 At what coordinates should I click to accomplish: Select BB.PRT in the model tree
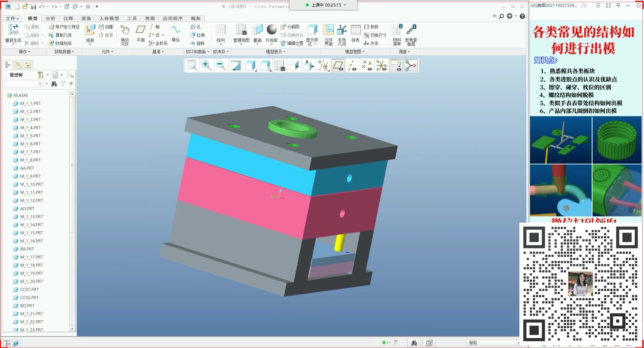(x=27, y=249)
